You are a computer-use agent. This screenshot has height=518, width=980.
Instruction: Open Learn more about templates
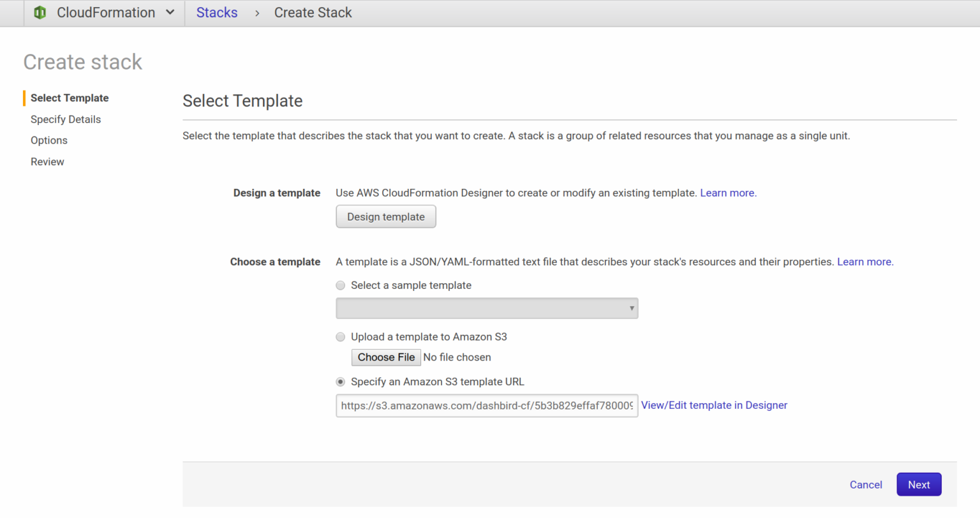(864, 262)
